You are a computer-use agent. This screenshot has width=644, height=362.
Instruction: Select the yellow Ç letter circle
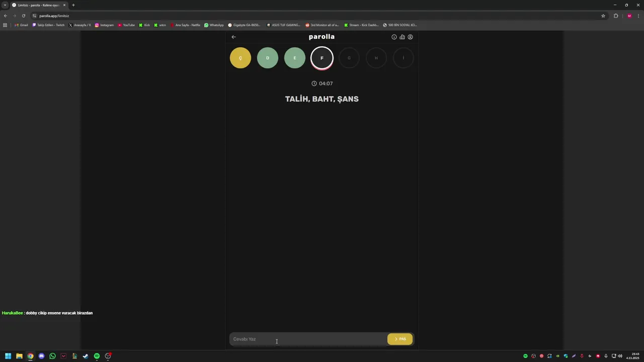click(x=240, y=58)
